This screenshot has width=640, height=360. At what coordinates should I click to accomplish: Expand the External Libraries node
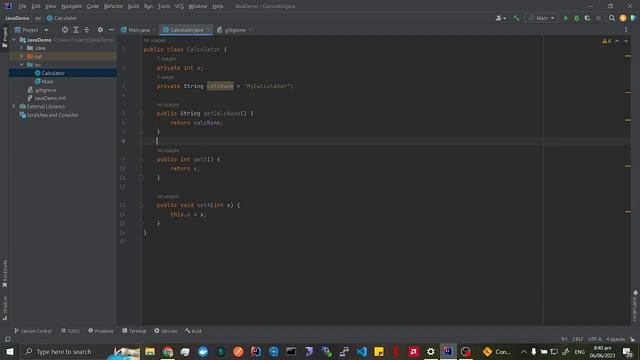13,107
